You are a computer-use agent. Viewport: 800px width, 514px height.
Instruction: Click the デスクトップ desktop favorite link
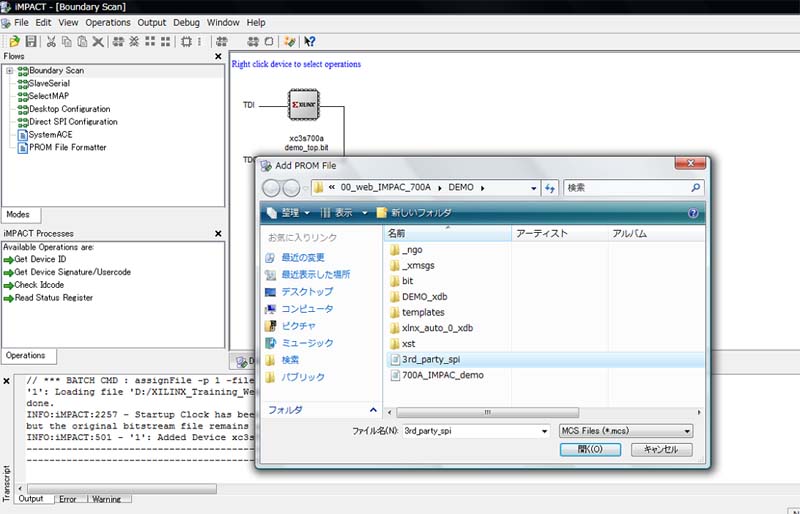click(307, 291)
